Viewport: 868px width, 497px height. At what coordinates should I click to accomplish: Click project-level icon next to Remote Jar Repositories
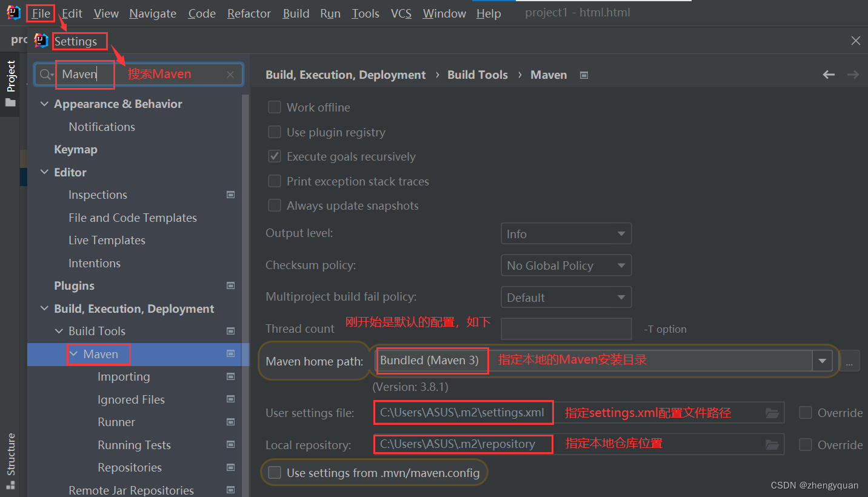230,490
